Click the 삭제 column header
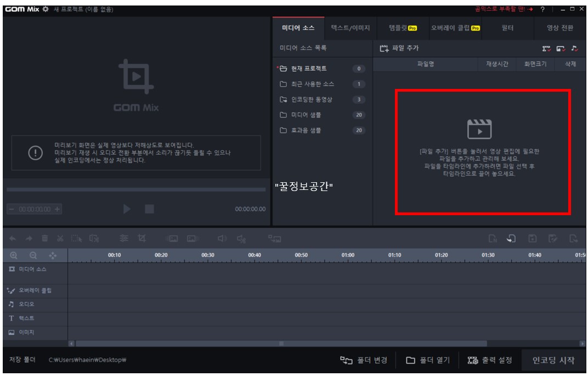588x376 pixels. 570,64
